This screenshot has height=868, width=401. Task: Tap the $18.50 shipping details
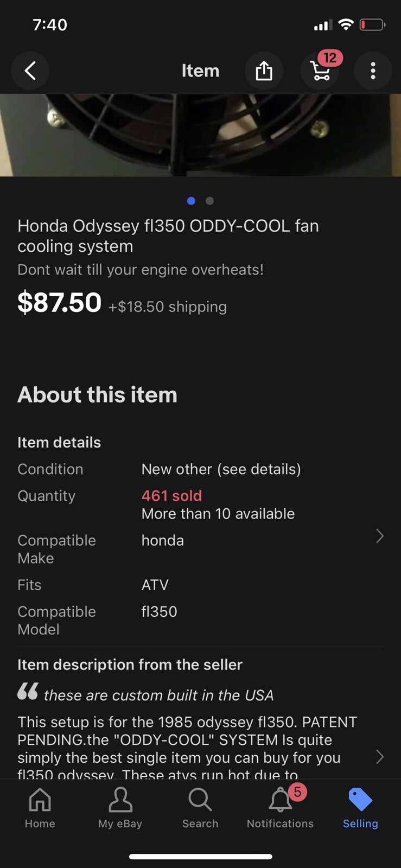coord(167,307)
